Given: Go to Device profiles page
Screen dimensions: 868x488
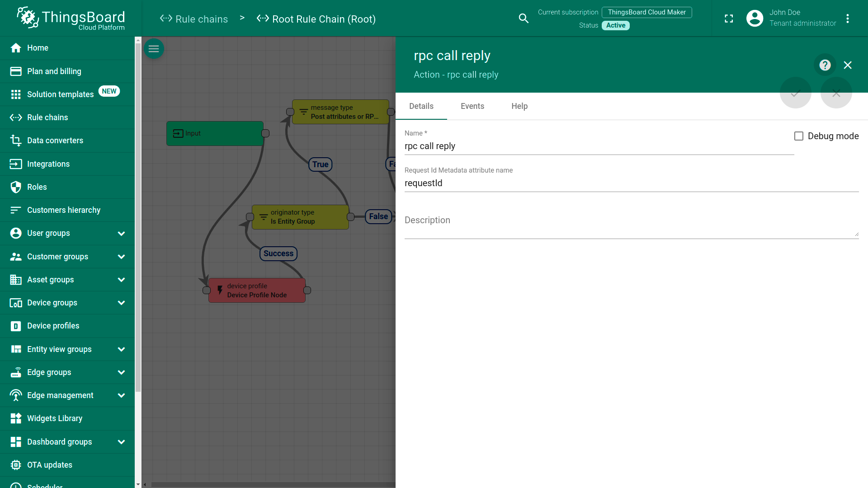Looking at the screenshot, I should [x=53, y=326].
